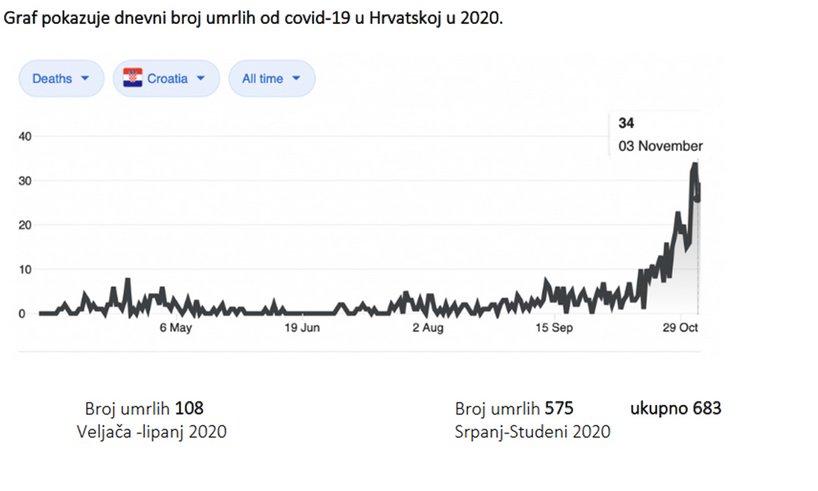Click the "ukupno 683" total text
Screen dimensions: 818x491
coord(675,408)
